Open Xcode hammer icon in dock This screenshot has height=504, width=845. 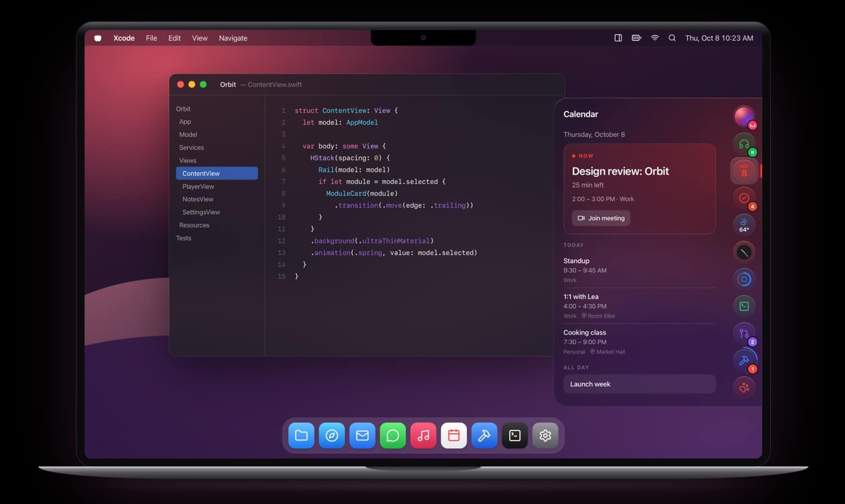tap(484, 435)
